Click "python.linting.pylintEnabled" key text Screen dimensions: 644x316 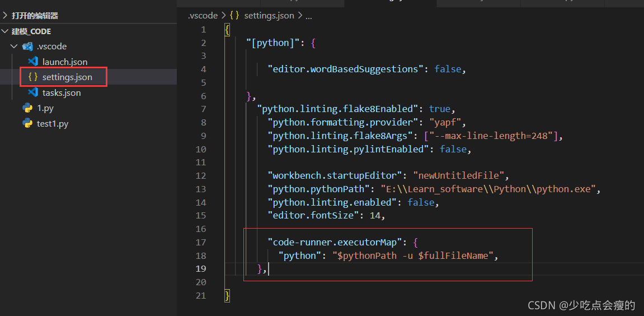(x=348, y=150)
